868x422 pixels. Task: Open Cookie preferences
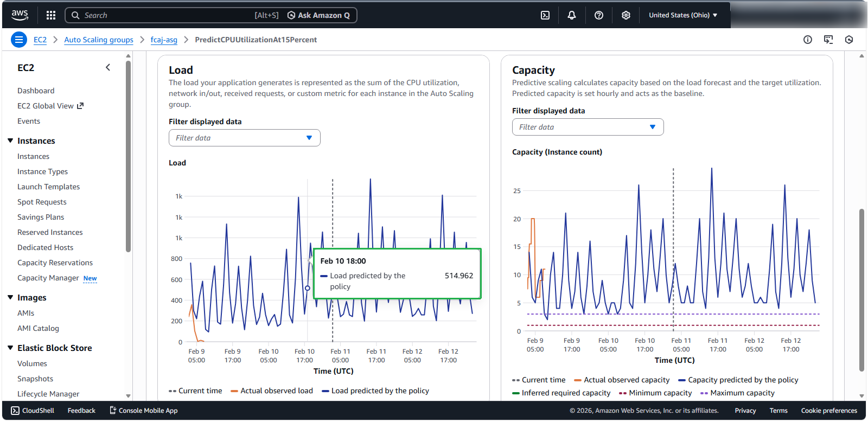pyautogui.click(x=829, y=411)
